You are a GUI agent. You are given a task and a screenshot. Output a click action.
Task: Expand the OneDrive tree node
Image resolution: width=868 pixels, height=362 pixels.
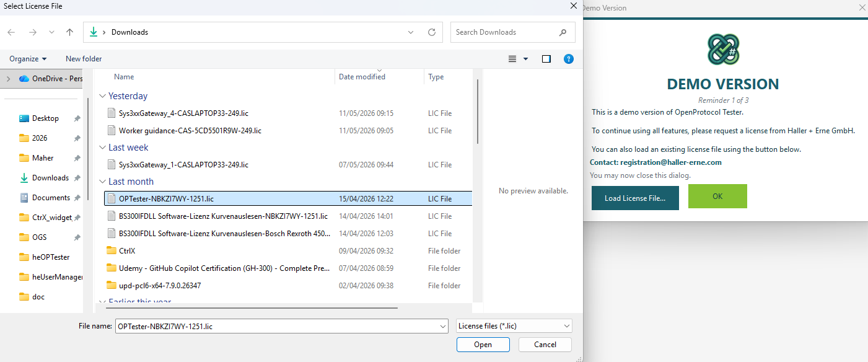[x=8, y=79]
